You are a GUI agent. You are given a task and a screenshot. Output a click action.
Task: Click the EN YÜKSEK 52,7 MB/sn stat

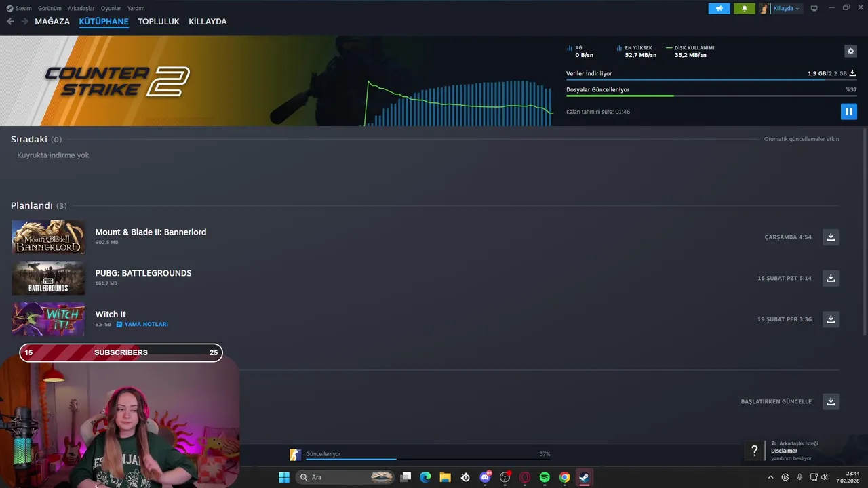(637, 52)
